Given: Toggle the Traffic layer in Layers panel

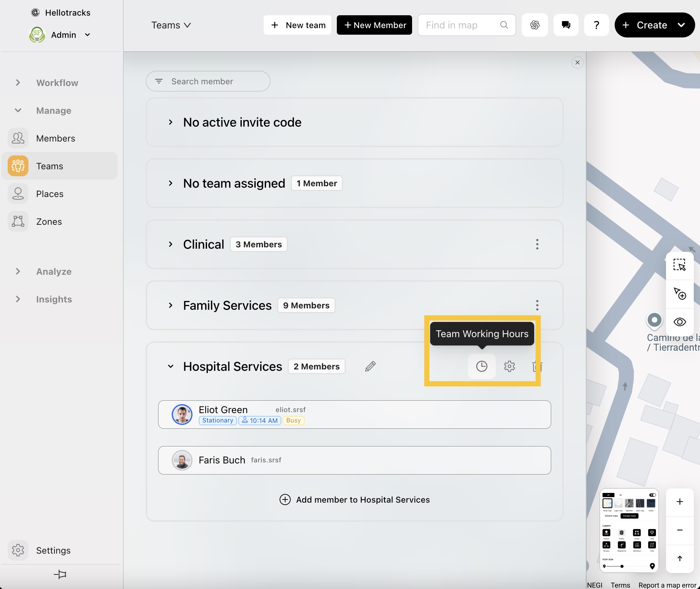Looking at the screenshot, I should pyautogui.click(x=622, y=533).
